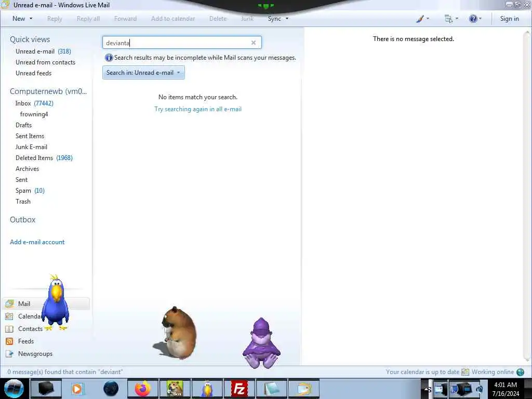The width and height of the screenshot is (532, 399).
Task: Expand the Sync dropdown arrow
Action: pyautogui.click(x=287, y=19)
